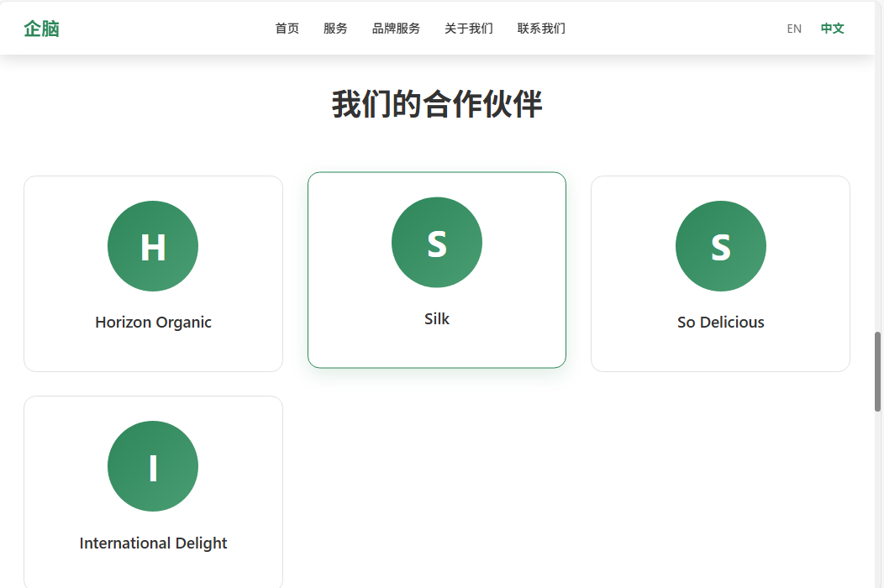Select the So Delicious partner name

721,323
